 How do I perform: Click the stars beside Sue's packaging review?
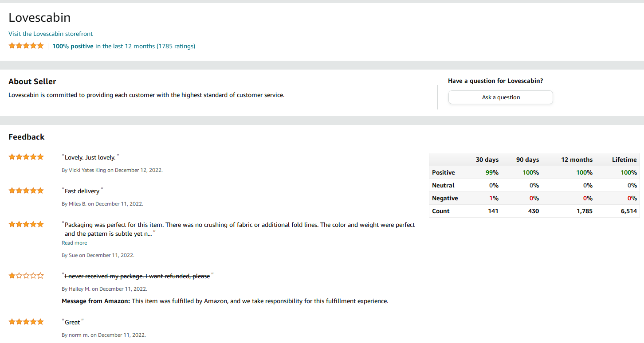click(x=26, y=224)
